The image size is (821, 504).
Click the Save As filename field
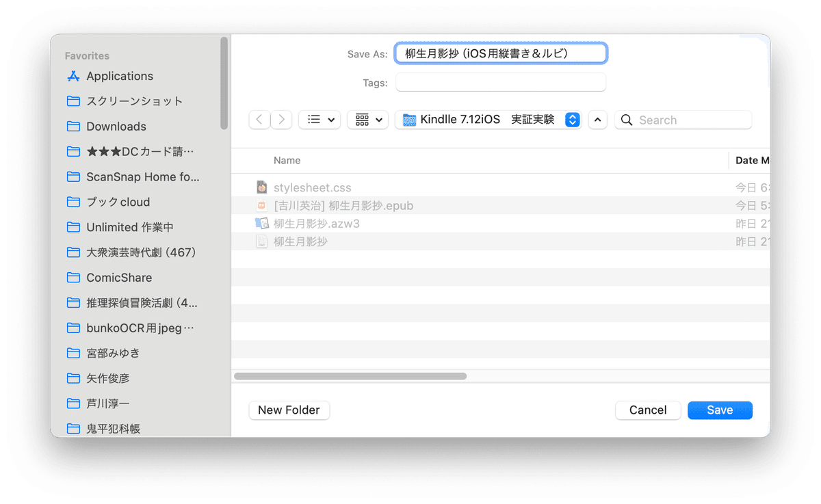click(x=501, y=53)
